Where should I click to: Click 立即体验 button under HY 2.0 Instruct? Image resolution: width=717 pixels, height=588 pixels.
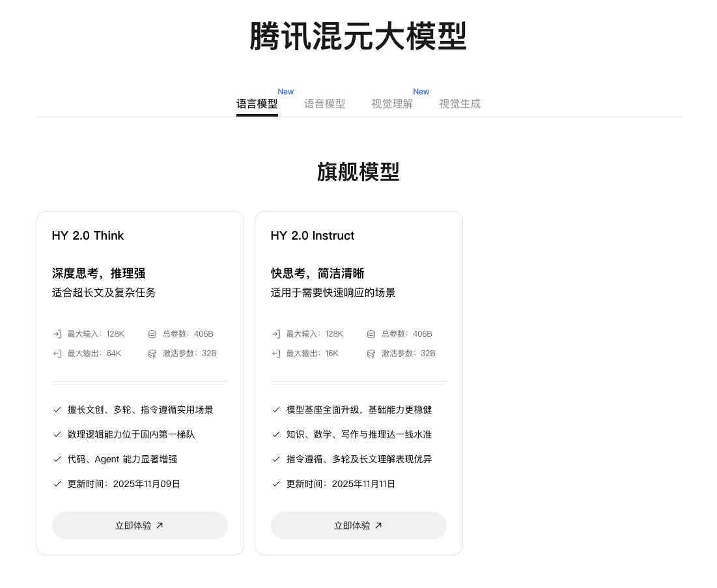pos(358,525)
